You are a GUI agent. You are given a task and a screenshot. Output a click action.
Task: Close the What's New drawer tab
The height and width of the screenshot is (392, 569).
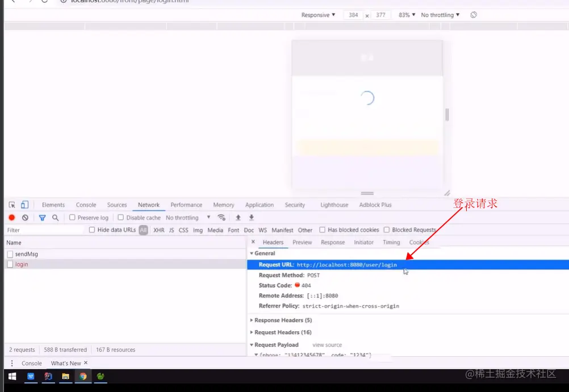(86, 362)
